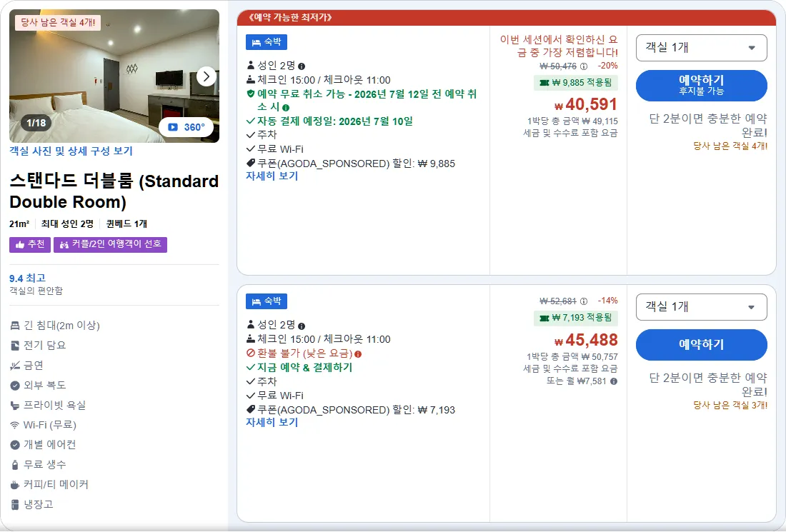This screenshot has width=786, height=532.
Task: Click the 추천 badge
Action: coord(30,244)
